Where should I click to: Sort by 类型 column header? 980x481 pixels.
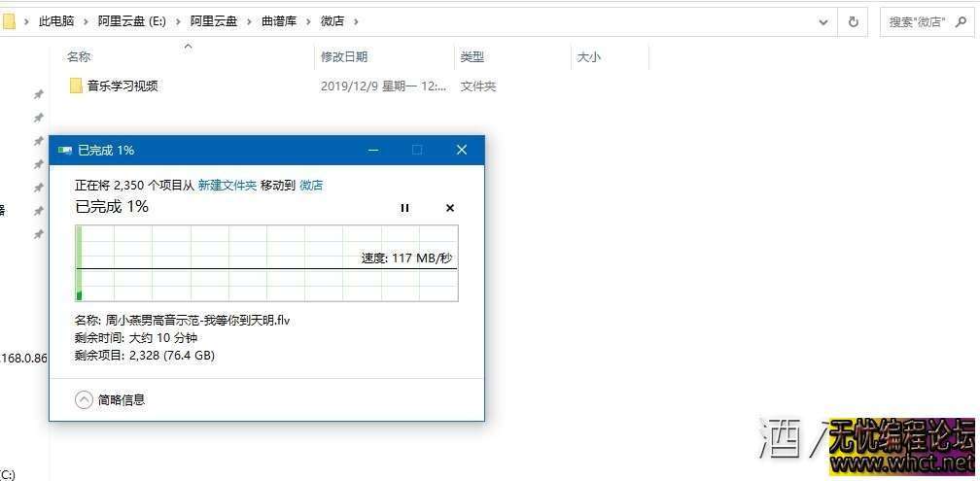click(472, 57)
